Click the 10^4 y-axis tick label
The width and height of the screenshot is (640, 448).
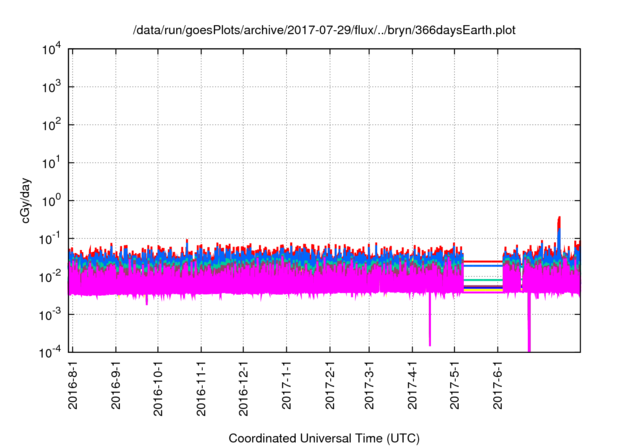(50, 50)
